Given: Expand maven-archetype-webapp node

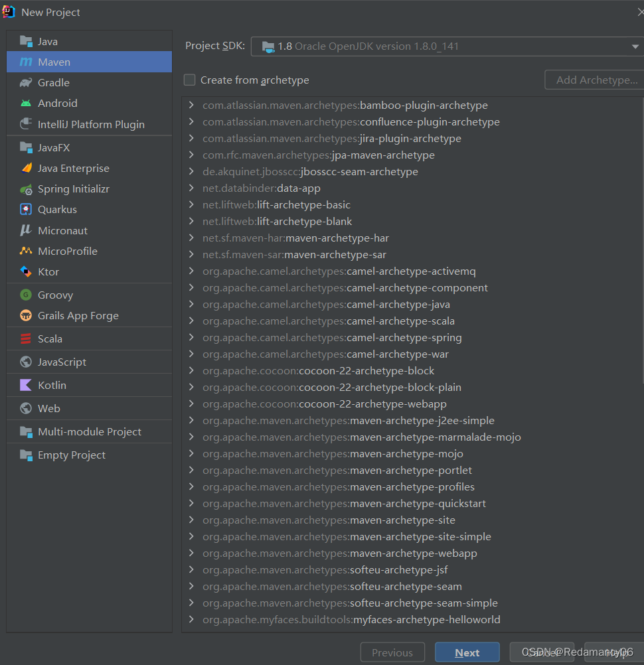Looking at the screenshot, I should pos(191,553).
